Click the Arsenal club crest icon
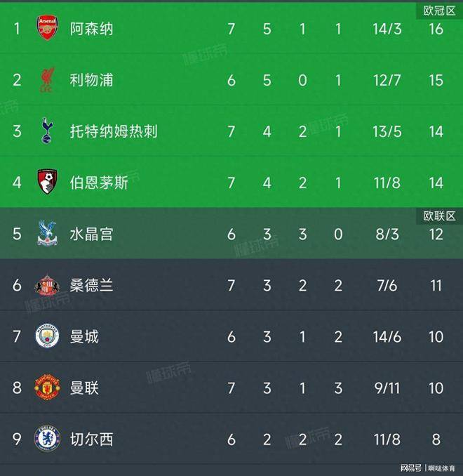Image resolution: width=463 pixels, height=476 pixels. (48, 29)
